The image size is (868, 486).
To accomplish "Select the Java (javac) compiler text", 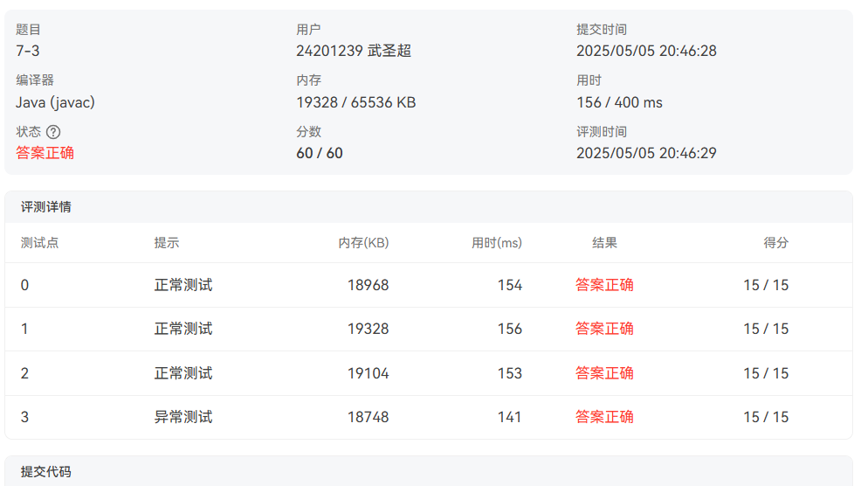I will (55, 102).
